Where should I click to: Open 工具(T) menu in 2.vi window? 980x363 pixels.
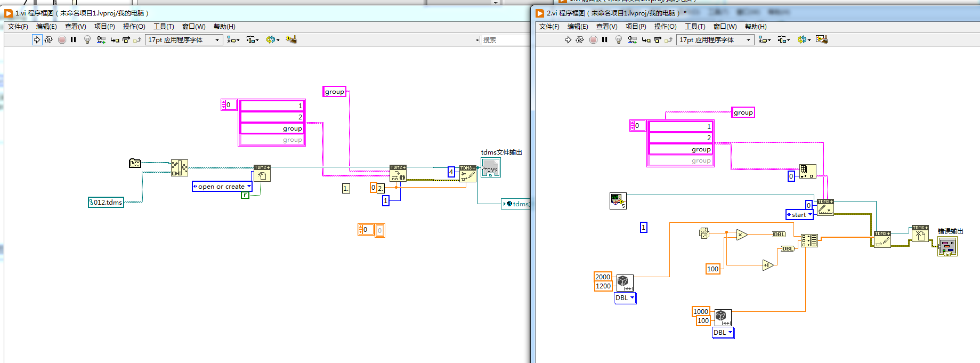pyautogui.click(x=695, y=26)
